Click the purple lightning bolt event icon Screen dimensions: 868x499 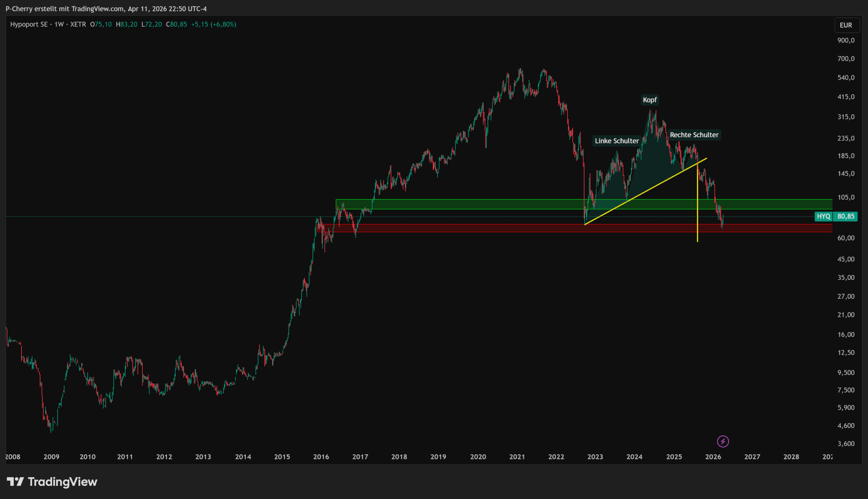(x=723, y=441)
